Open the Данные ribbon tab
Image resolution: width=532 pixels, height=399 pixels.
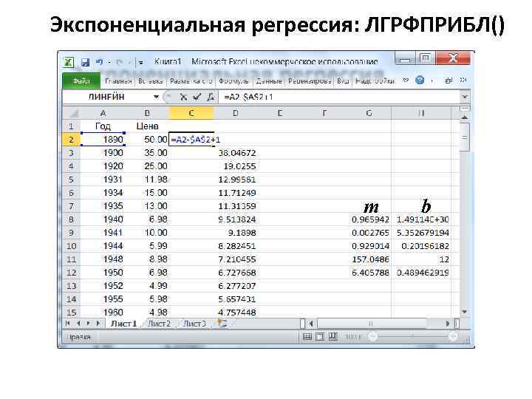coord(269,81)
